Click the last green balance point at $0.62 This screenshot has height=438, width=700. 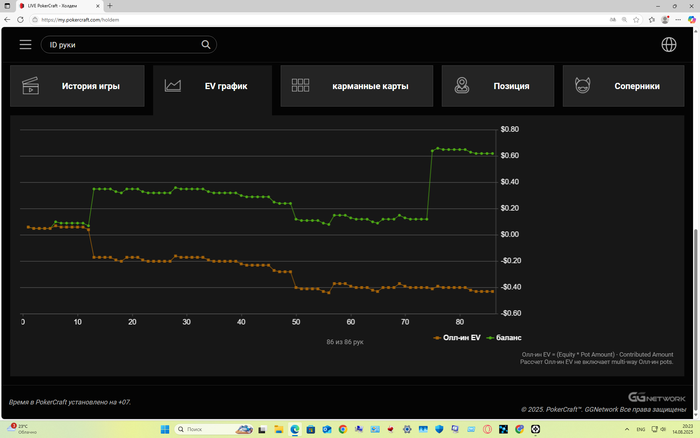[x=492, y=154]
